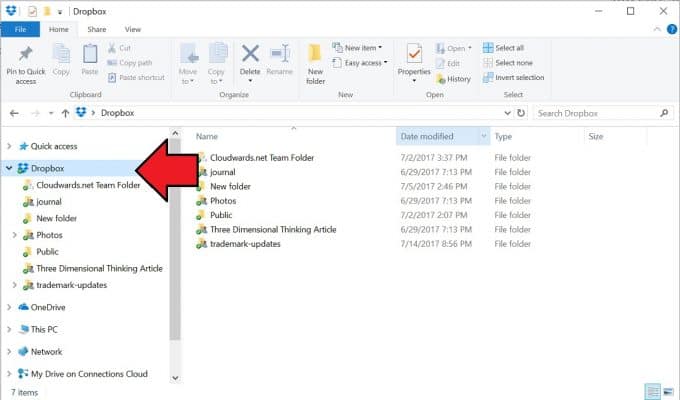The image size is (680, 400).
Task: Click the Edit ribbon button
Action: (448, 63)
